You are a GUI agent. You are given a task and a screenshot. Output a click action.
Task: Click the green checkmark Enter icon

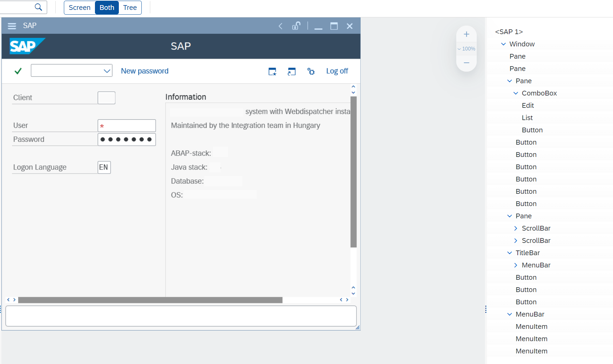[18, 71]
